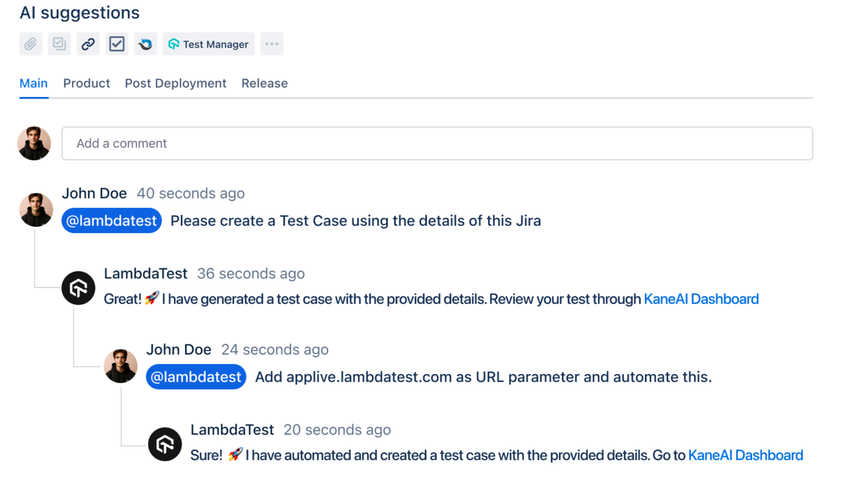Click avatar beside the comment box
The image size is (868, 494).
34,143
